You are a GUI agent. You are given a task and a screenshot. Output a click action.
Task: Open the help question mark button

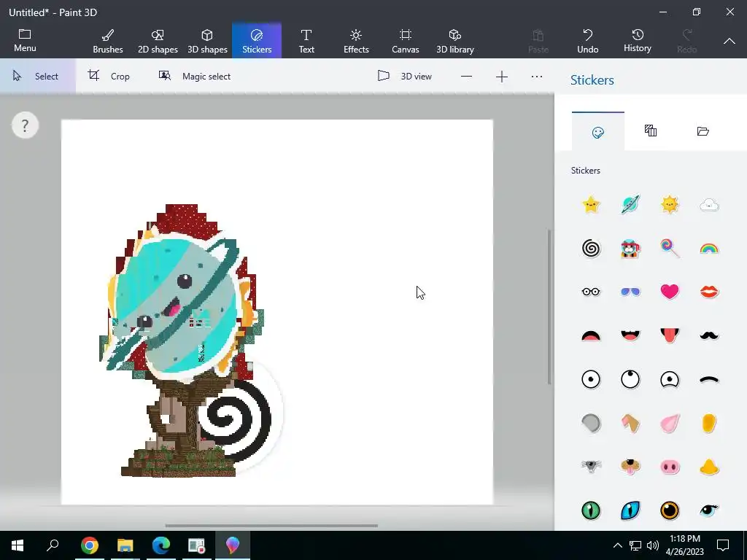tap(25, 125)
